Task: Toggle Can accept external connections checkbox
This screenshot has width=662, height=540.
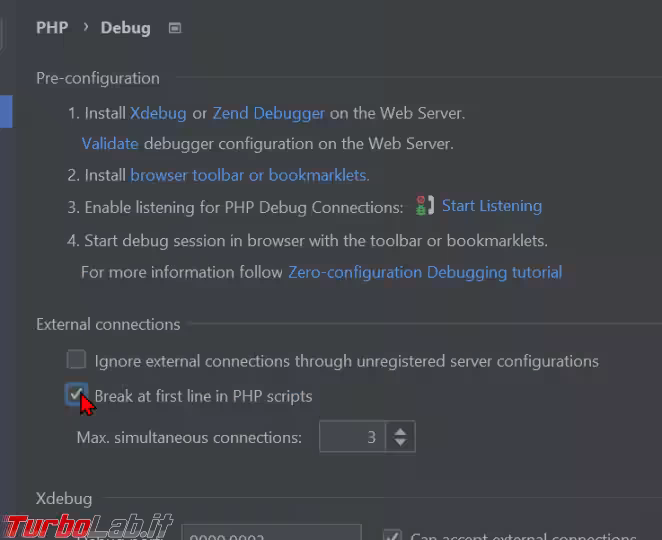Action: 392,535
